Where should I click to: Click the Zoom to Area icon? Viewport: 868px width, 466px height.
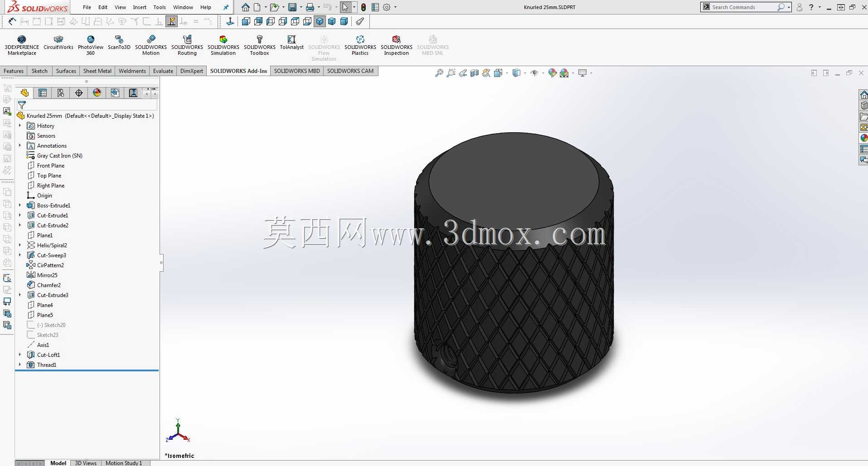click(451, 73)
